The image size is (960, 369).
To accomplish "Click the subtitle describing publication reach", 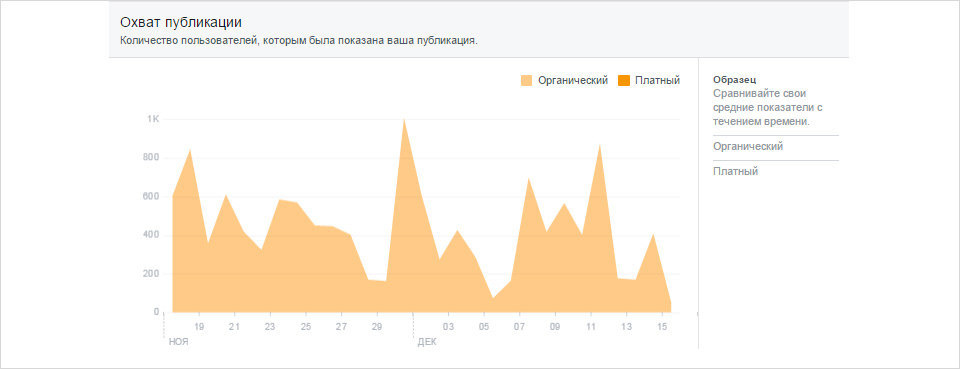I will (x=298, y=42).
